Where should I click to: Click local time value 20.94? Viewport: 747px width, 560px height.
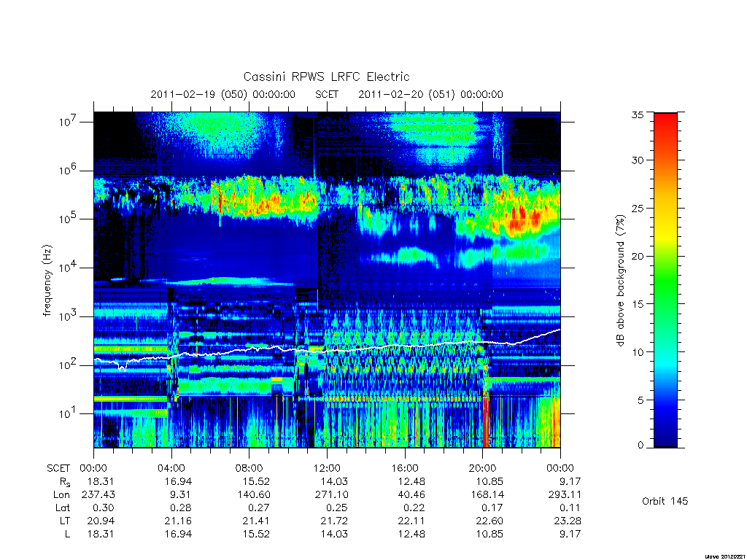click(101, 521)
